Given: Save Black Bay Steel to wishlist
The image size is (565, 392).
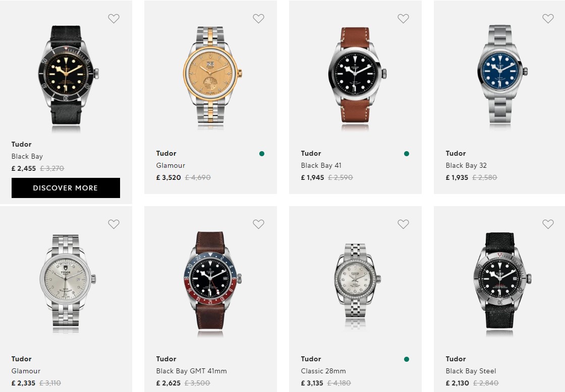Looking at the screenshot, I should [548, 224].
